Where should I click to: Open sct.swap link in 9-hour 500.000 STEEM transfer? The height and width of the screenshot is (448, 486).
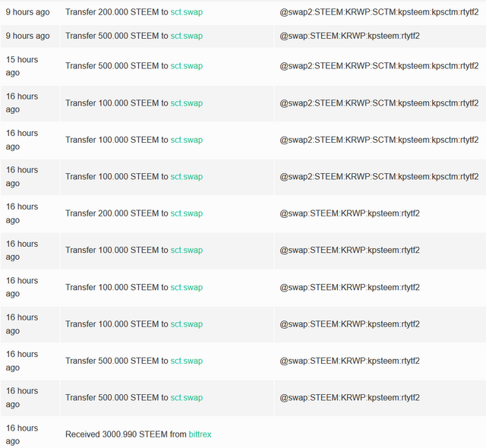(x=187, y=36)
